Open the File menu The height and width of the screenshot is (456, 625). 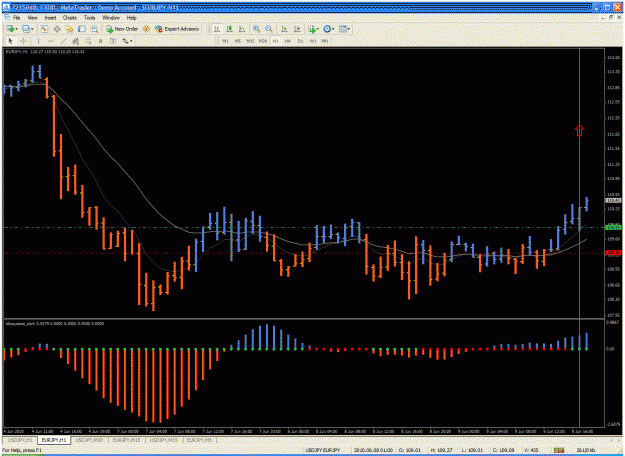pos(17,18)
